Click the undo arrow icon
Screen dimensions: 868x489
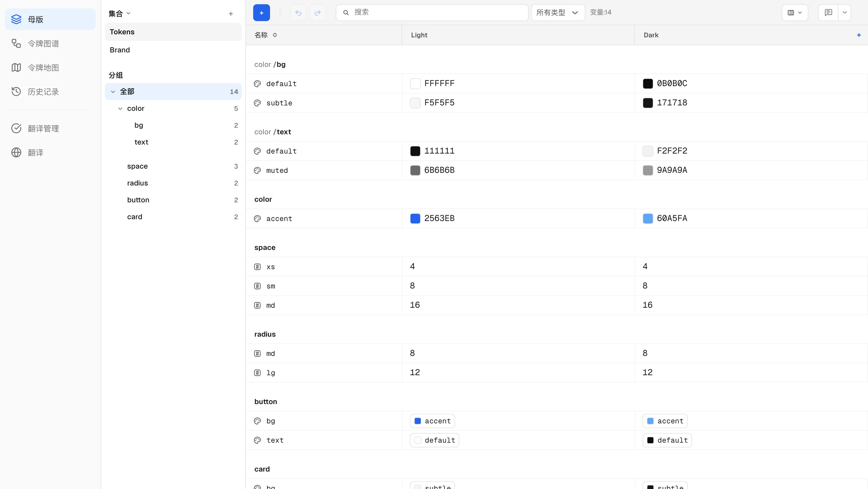tap(298, 12)
